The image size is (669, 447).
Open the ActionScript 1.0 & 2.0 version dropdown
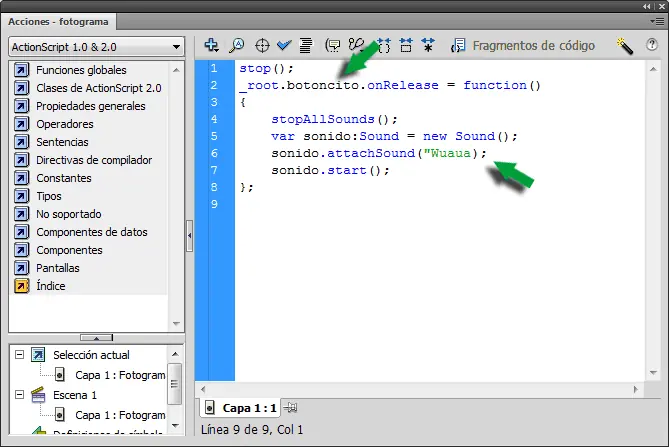[96, 46]
